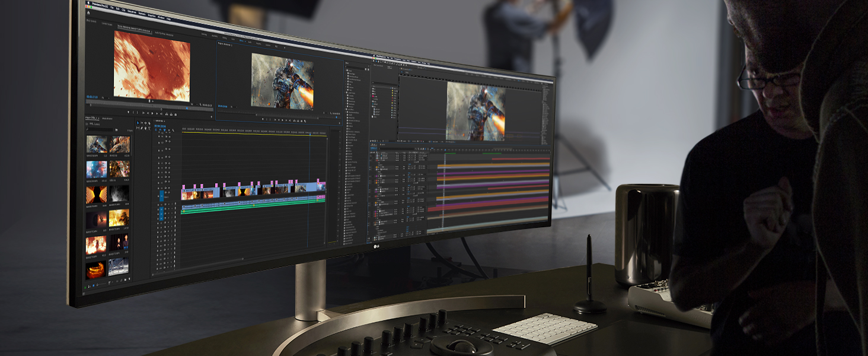868x356 pixels.
Task: Select the Razor tool
Action: coord(149,123)
